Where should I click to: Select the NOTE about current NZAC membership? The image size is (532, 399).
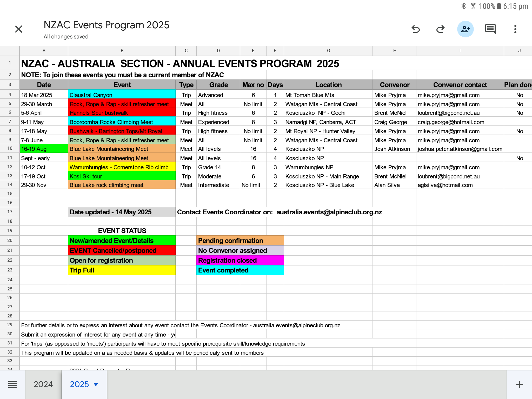[x=122, y=75]
